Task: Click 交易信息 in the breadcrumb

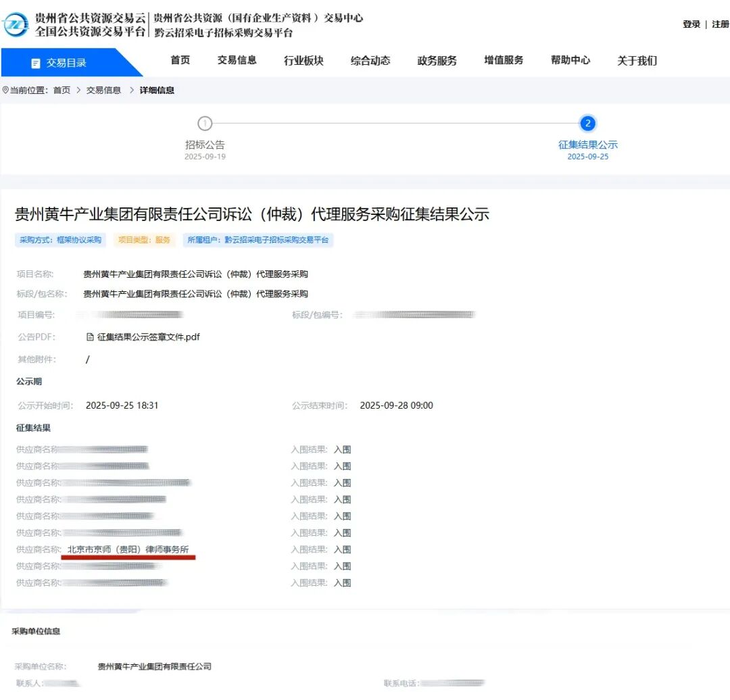Action: [103, 90]
